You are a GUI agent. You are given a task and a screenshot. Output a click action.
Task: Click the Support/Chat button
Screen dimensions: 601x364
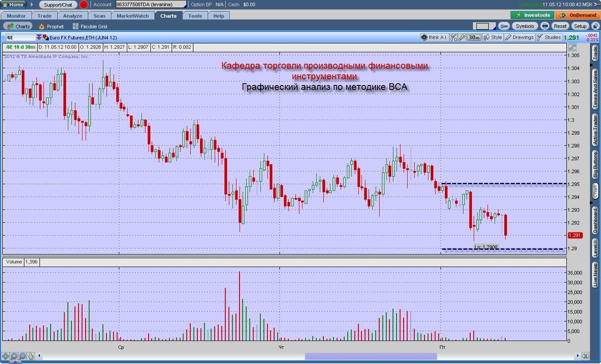(58, 5)
